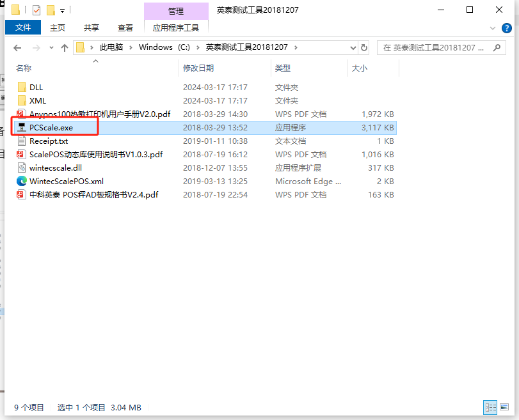519x420 pixels.
Task: Select the 中科英泰 POS秤 PDF icon
Action: tap(22, 194)
